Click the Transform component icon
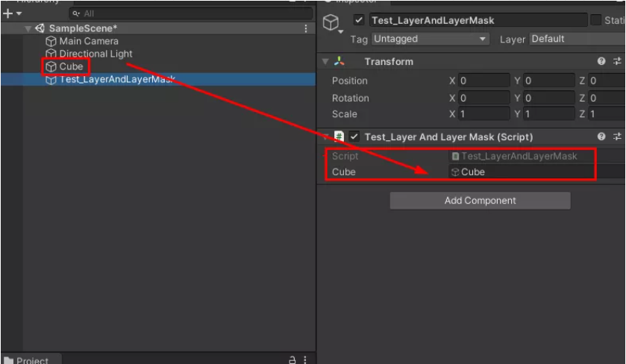 point(339,61)
